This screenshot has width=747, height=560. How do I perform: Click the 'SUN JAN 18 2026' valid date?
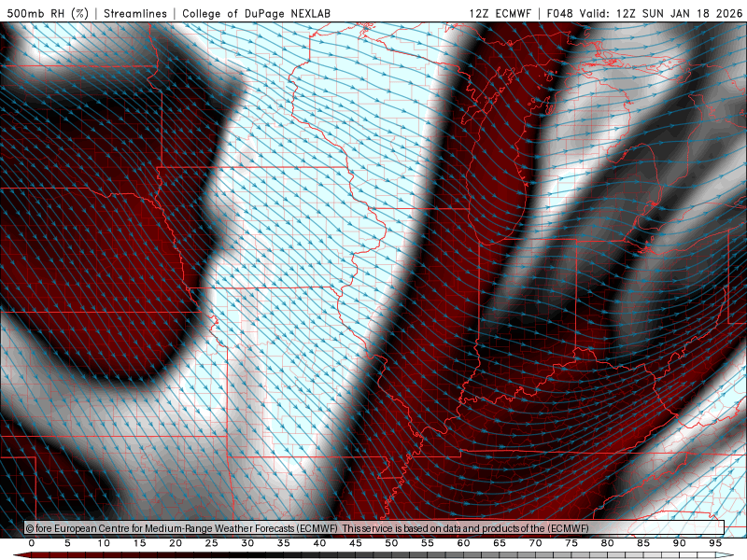click(692, 13)
